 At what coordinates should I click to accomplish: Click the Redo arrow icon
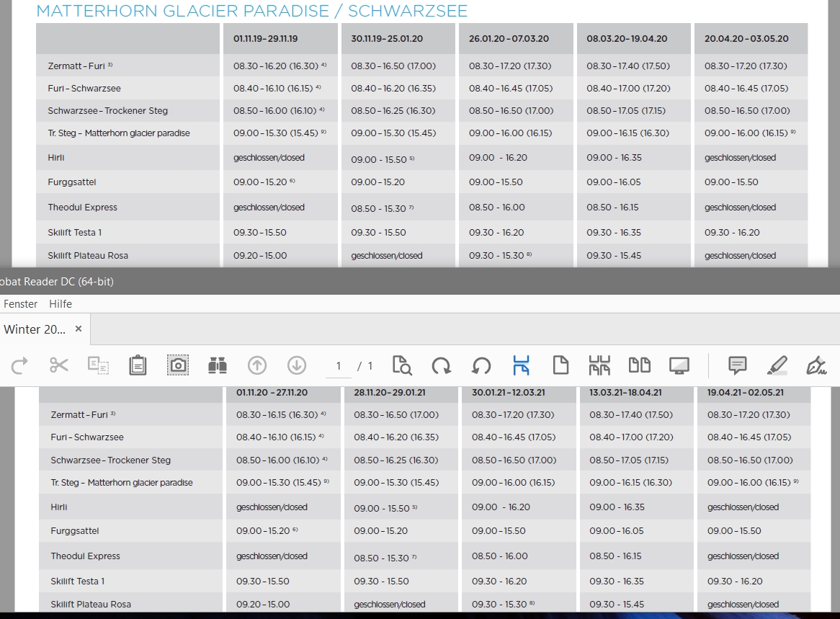click(19, 366)
